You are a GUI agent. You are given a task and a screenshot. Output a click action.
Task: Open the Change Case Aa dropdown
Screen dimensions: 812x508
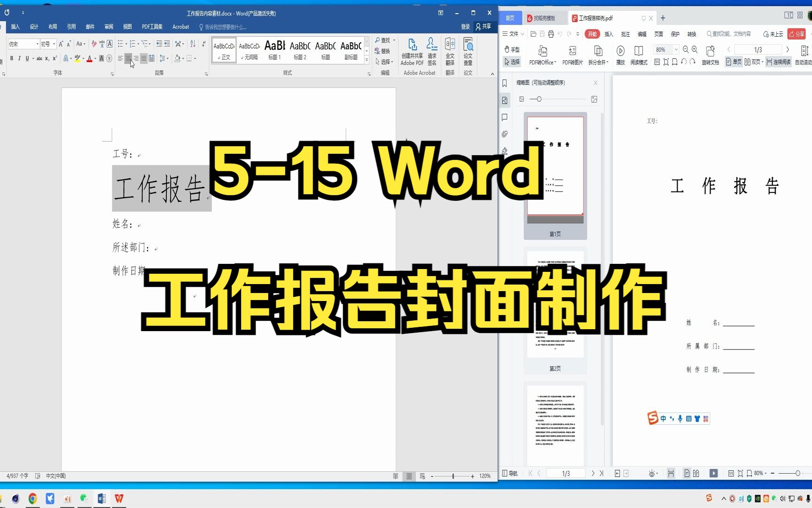[x=81, y=44]
